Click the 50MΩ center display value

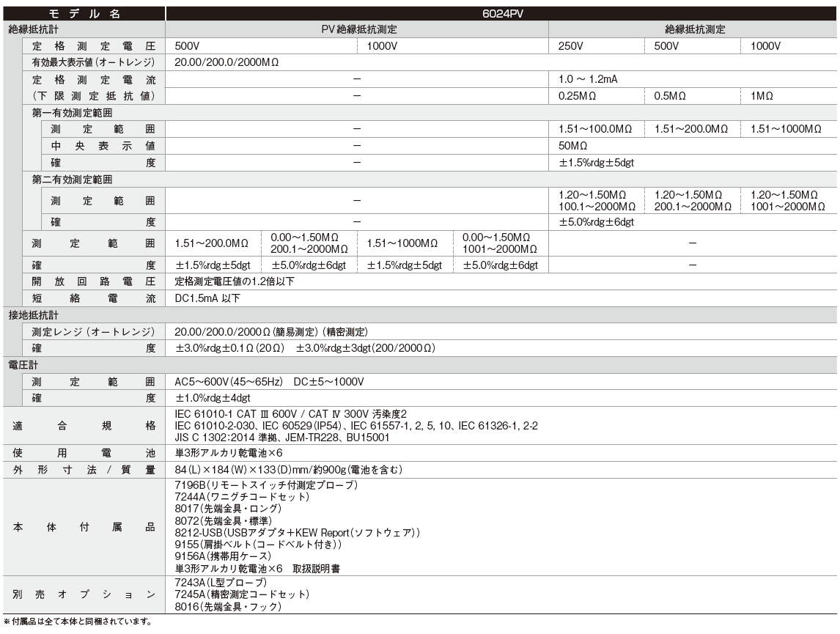point(572,146)
